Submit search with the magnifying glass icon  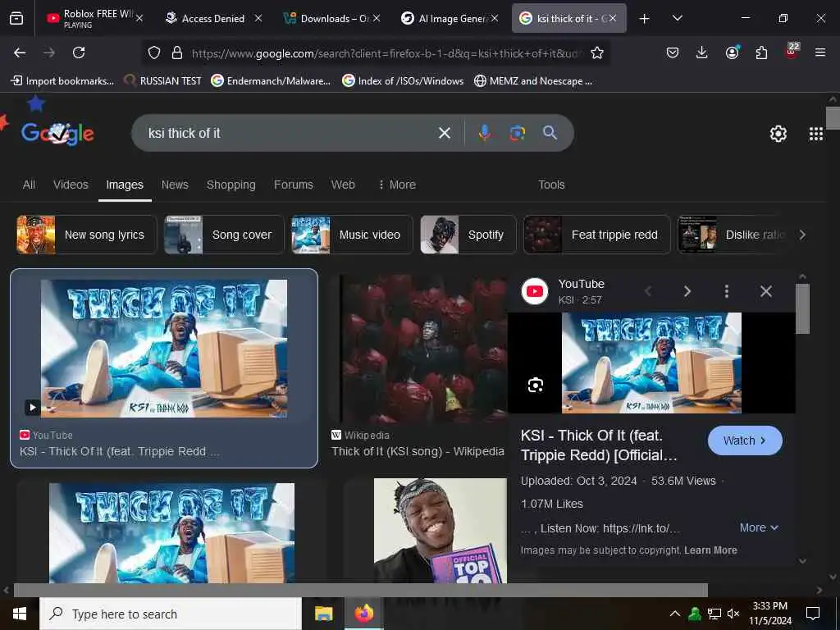550,132
